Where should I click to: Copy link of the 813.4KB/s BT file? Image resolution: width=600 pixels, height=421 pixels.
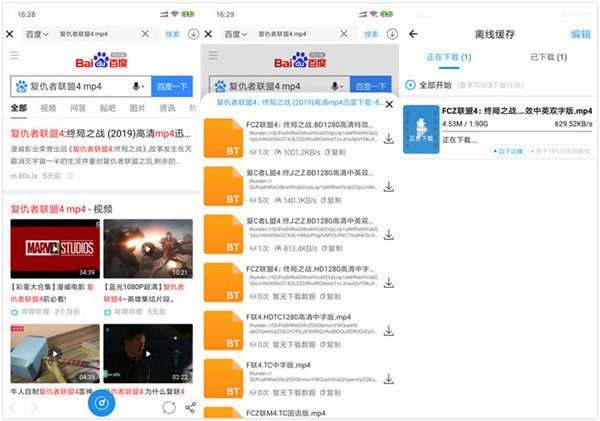[x=332, y=248]
